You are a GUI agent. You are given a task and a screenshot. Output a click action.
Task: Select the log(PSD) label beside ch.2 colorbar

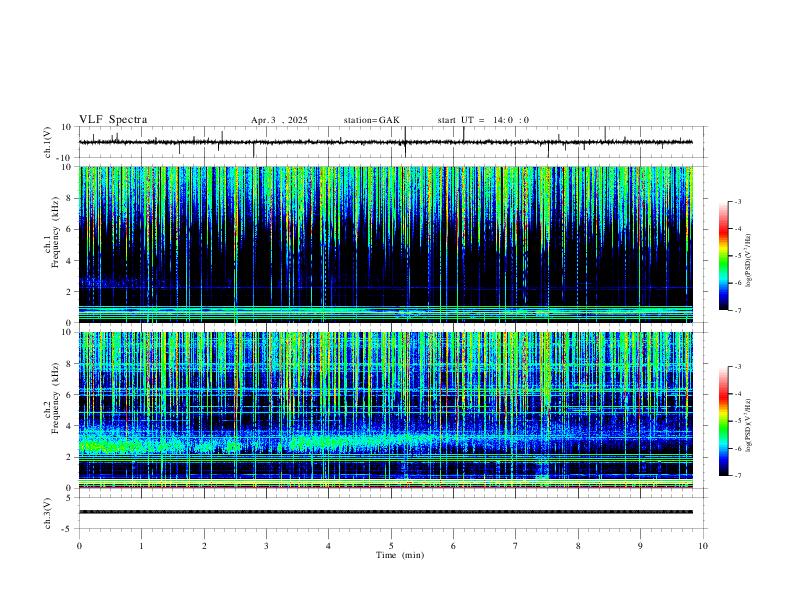pyautogui.click(x=748, y=426)
